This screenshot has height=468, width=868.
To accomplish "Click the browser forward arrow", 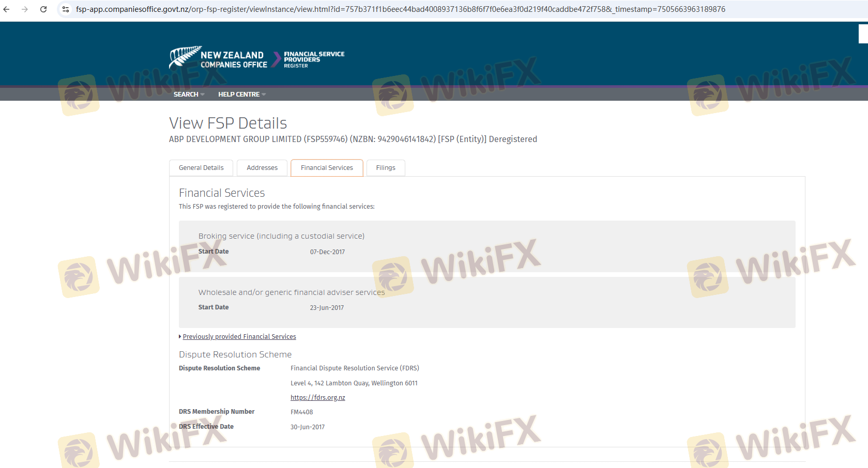I will [24, 9].
